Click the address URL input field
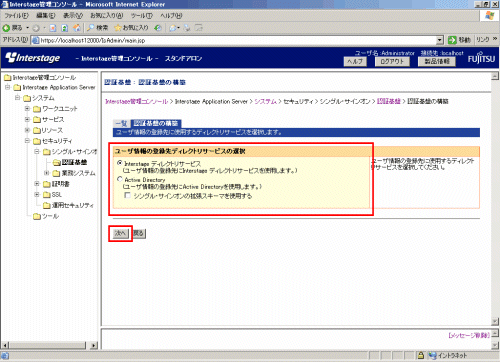 237,40
